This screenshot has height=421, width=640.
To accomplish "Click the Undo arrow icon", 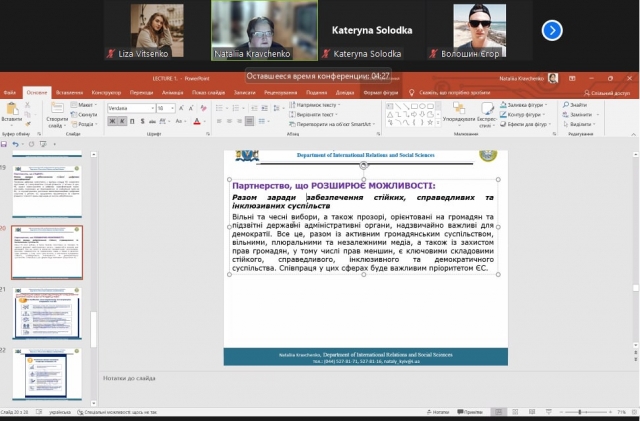I will click(x=16, y=143).
